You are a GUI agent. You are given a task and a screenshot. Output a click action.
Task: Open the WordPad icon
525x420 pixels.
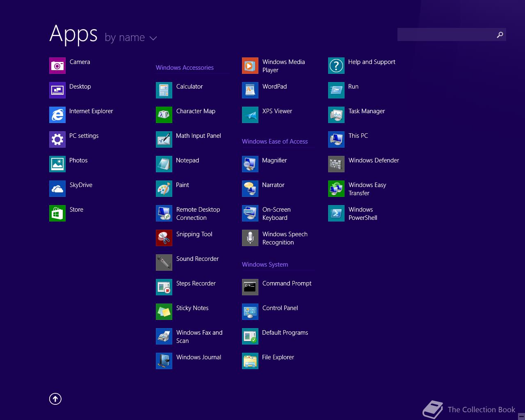pos(250,90)
